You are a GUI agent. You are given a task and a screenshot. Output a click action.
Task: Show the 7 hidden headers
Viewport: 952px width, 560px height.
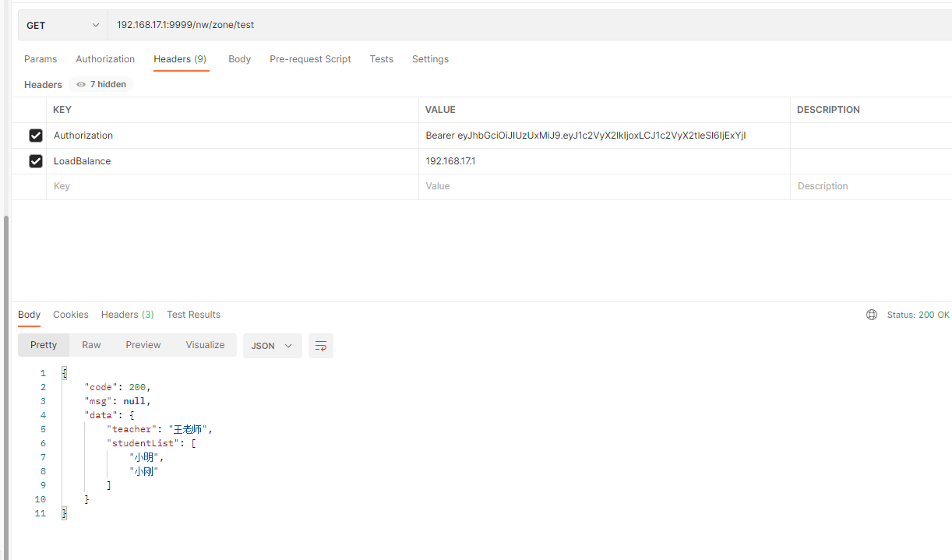pos(101,84)
